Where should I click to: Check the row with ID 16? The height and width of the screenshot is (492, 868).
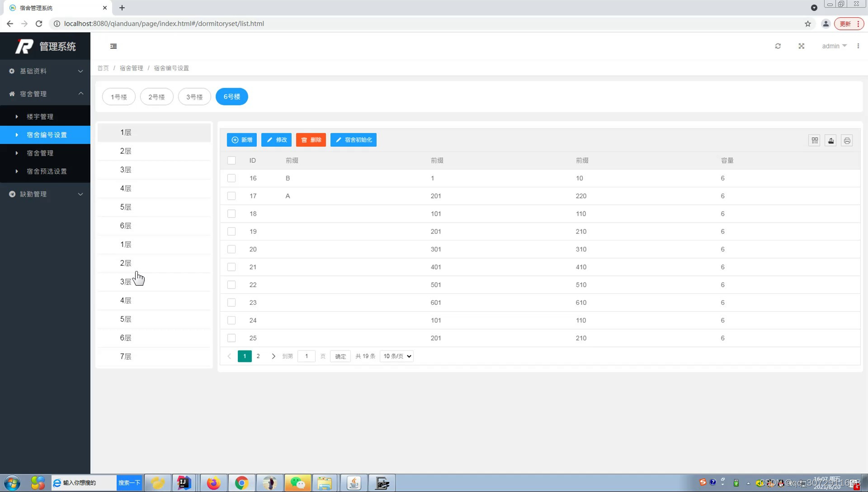tap(231, 178)
